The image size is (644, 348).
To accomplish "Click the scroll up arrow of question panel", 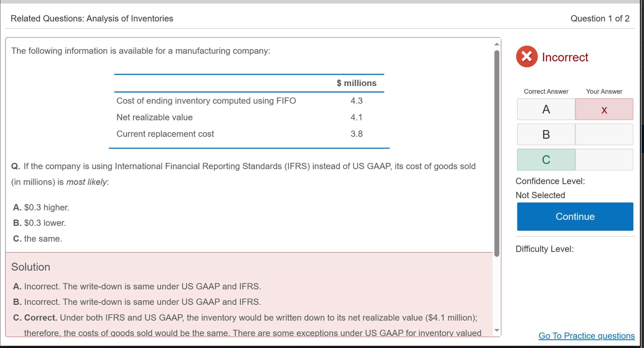I will pyautogui.click(x=497, y=44).
